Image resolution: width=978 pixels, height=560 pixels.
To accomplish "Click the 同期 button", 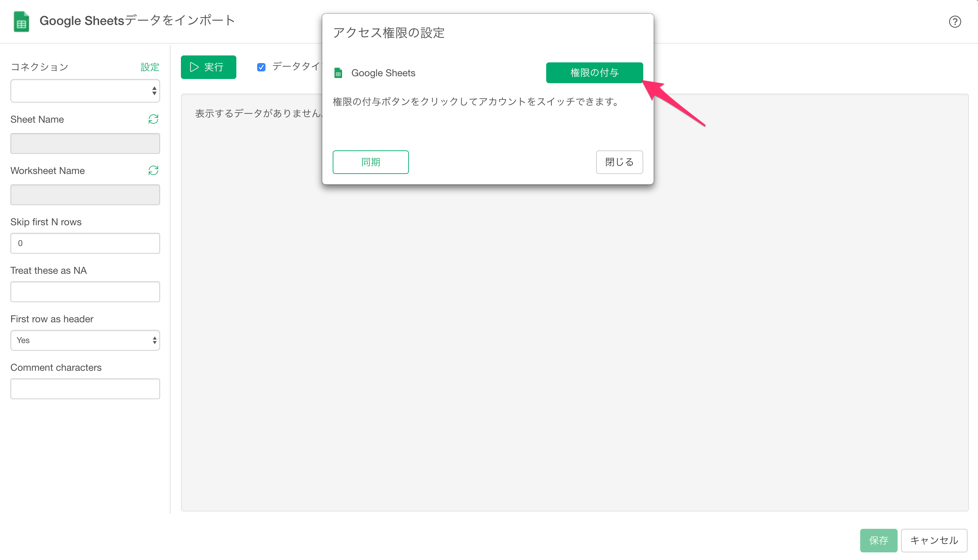I will 370,162.
